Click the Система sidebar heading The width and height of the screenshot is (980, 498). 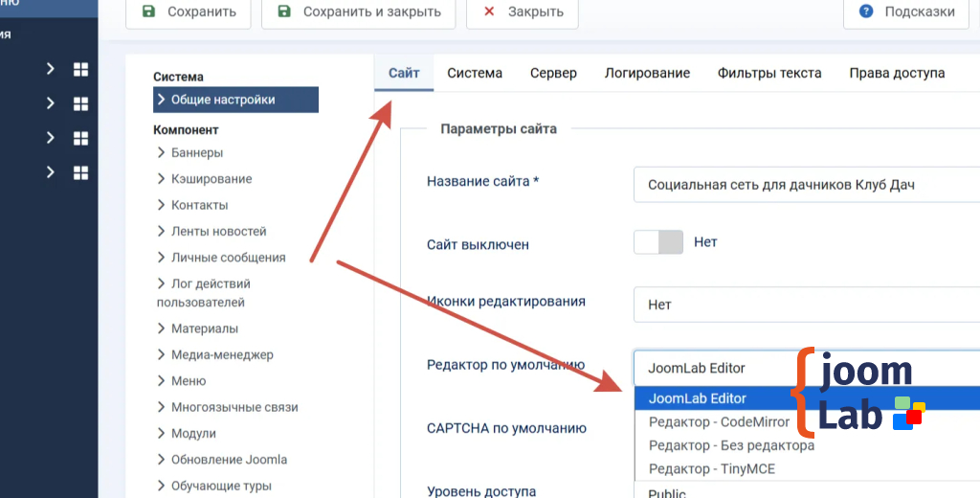[x=178, y=77]
